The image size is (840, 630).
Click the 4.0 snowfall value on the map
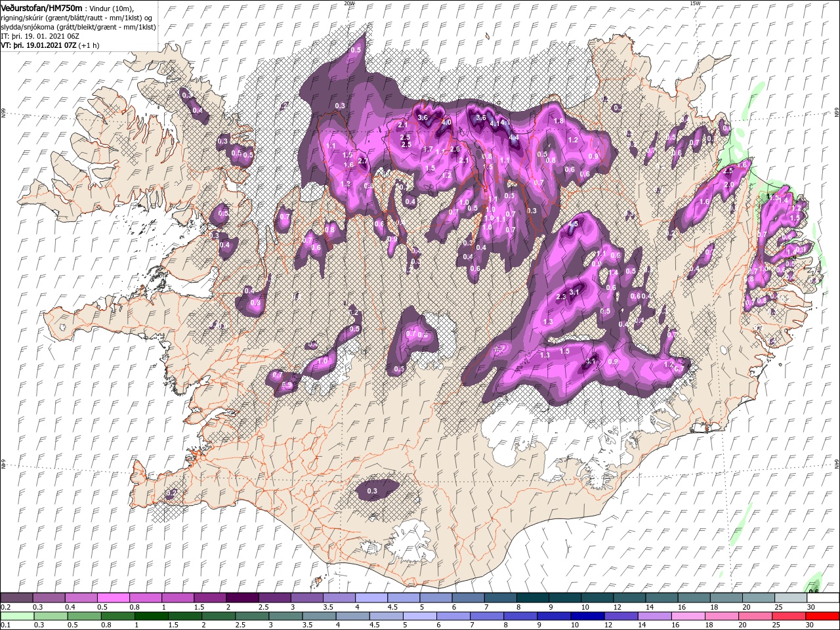click(x=446, y=122)
